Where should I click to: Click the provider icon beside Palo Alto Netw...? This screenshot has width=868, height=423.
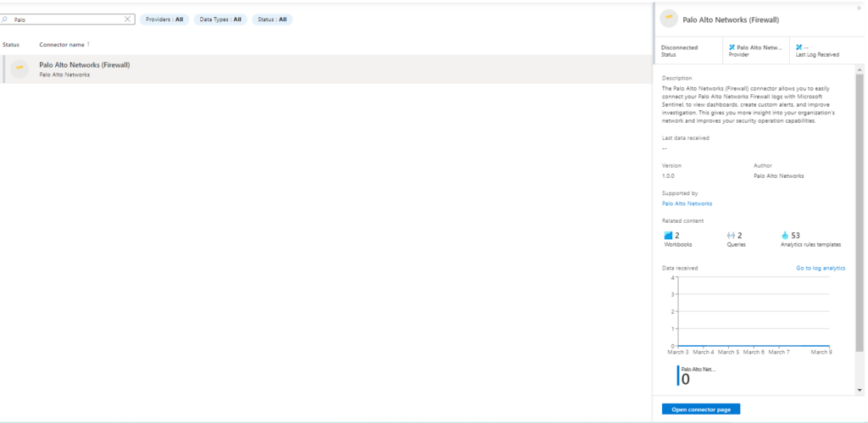point(732,47)
